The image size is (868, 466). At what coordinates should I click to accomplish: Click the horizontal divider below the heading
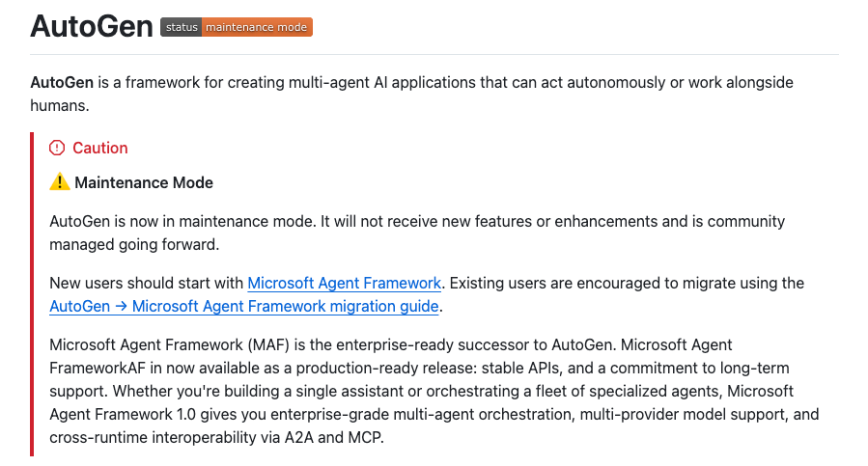(x=434, y=54)
